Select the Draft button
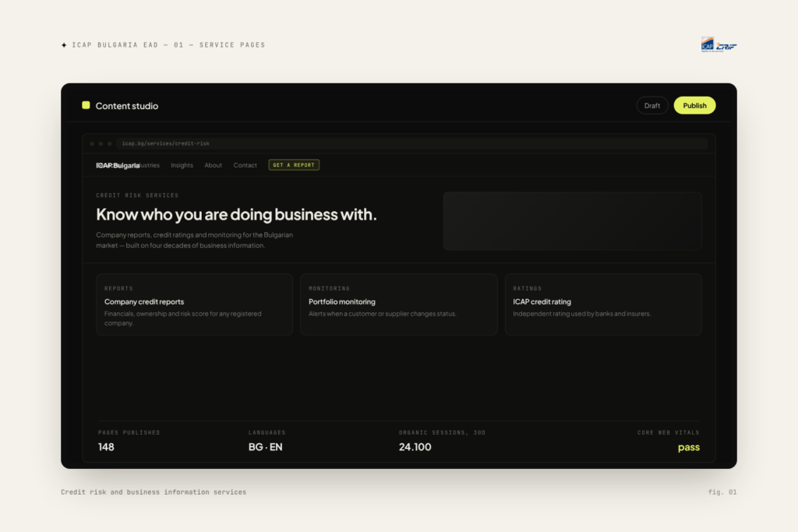The image size is (798, 532). pyautogui.click(x=652, y=105)
